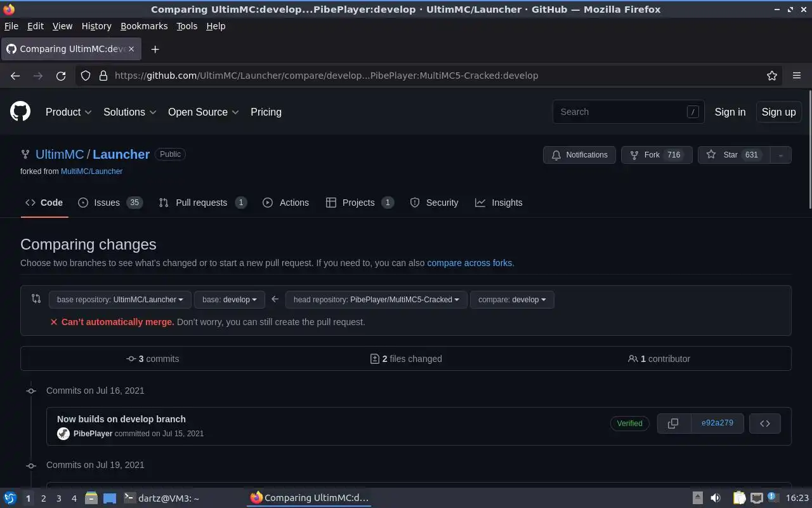This screenshot has height=508, width=812.
Task: Click the volume speaker tray icon
Action: pyautogui.click(x=716, y=498)
